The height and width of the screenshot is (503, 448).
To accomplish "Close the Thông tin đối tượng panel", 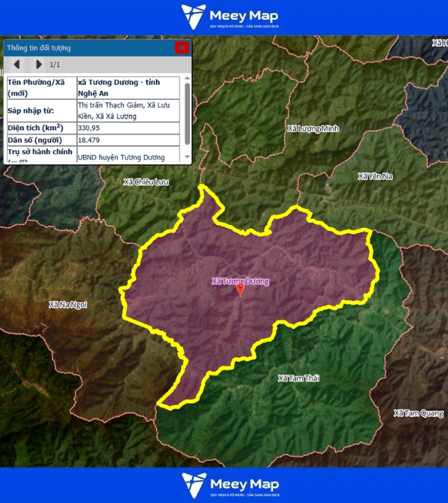I will point(182,47).
